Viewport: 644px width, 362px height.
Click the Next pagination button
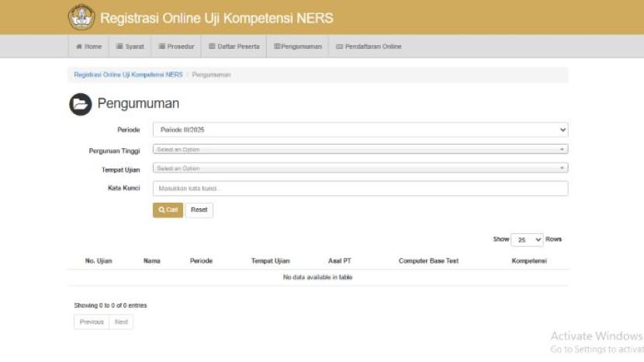(121, 322)
